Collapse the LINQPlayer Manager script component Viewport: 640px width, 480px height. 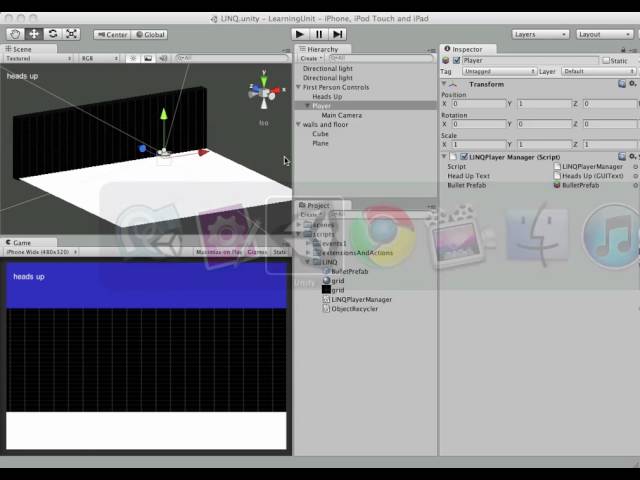[444, 156]
